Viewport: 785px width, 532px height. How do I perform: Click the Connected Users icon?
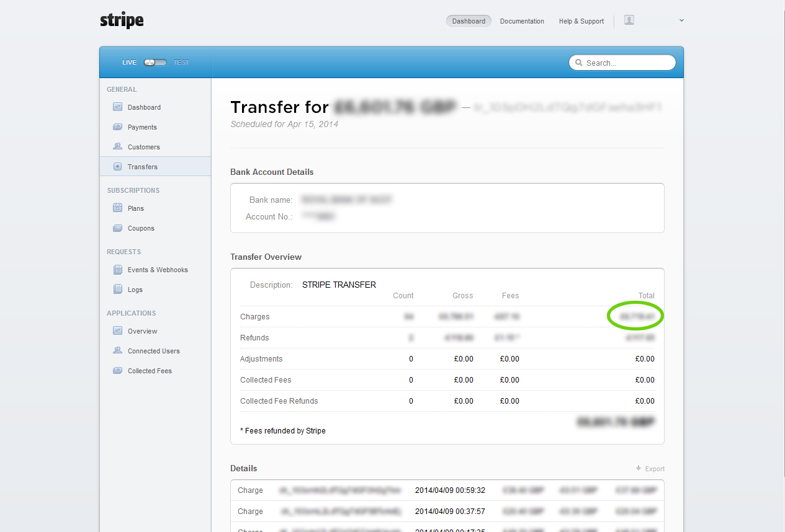(x=117, y=350)
